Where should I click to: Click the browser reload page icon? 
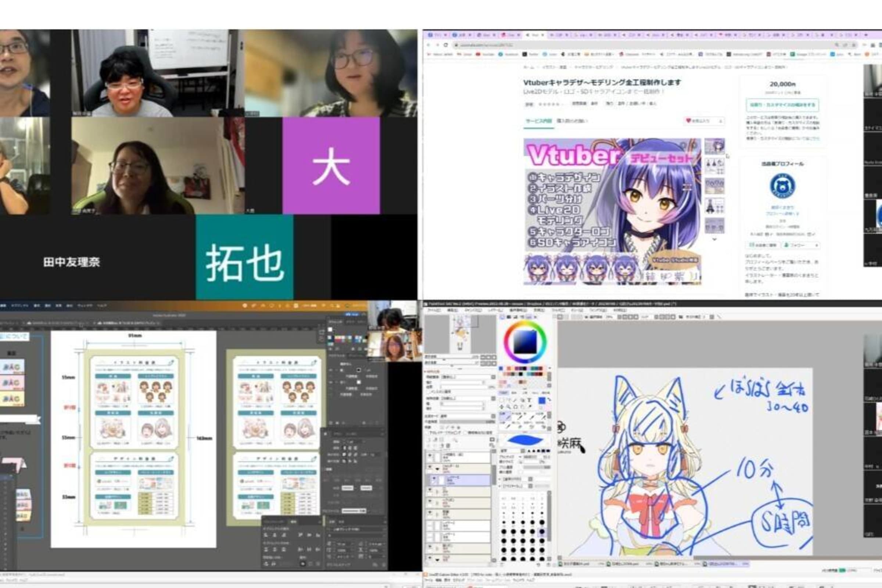point(445,45)
